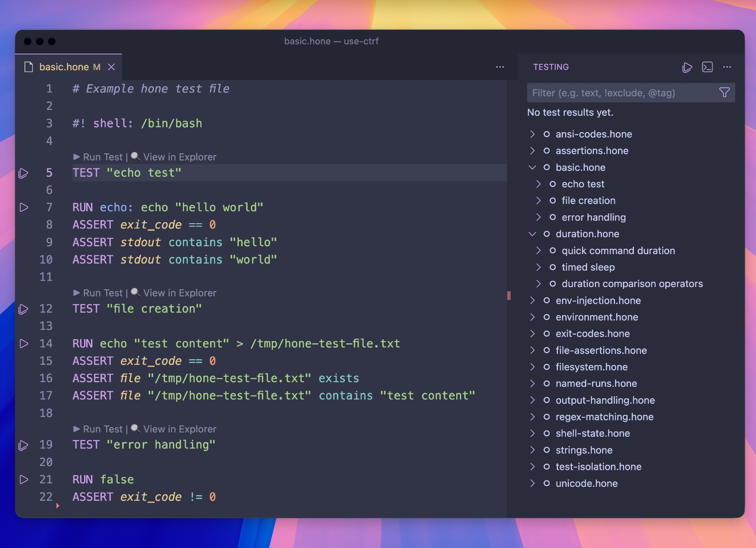Click View in Explorer above "error handling"
Screen dimensions: 756x548
pyautogui.click(x=179, y=429)
